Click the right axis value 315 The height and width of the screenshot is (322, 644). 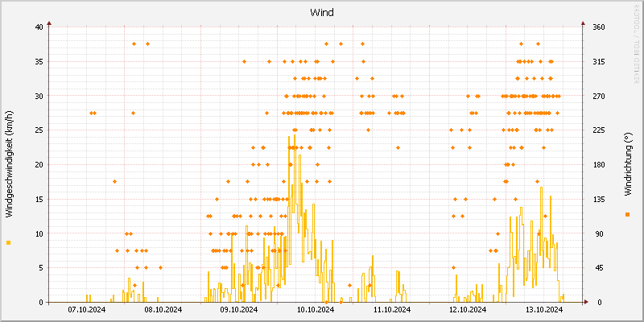coord(599,62)
